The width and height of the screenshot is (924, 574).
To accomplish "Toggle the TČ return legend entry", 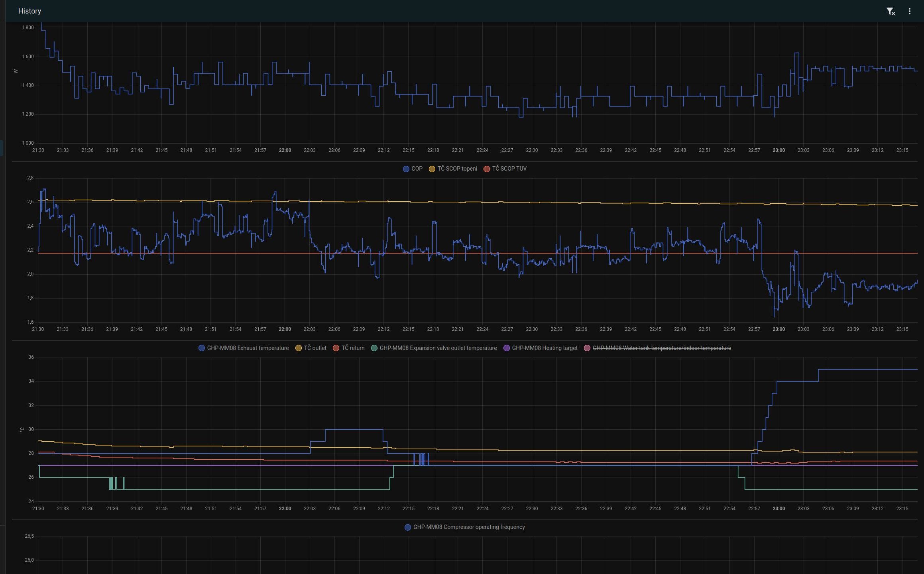I will point(353,348).
